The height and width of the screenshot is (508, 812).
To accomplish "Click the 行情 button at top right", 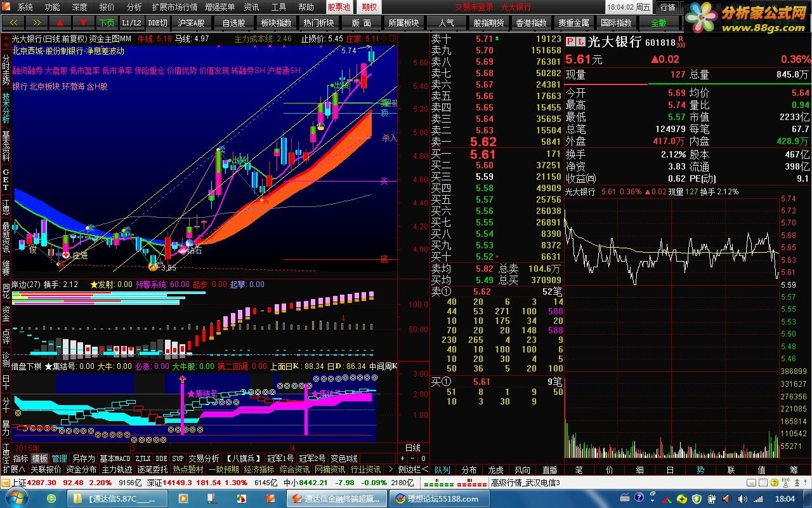I will [667, 7].
